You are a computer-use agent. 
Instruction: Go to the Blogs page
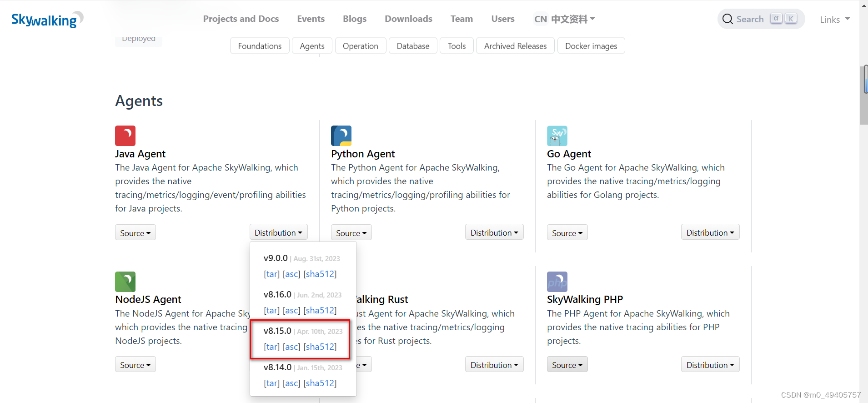(355, 19)
